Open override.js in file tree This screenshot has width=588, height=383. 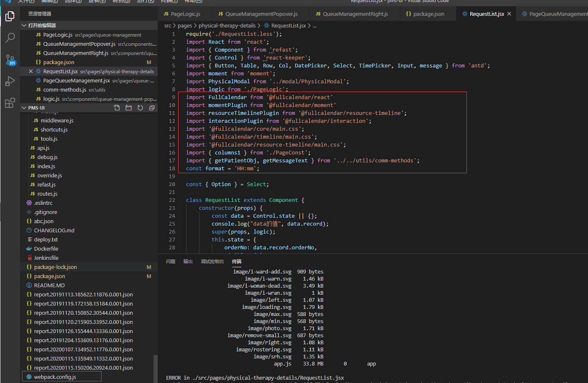89,176
